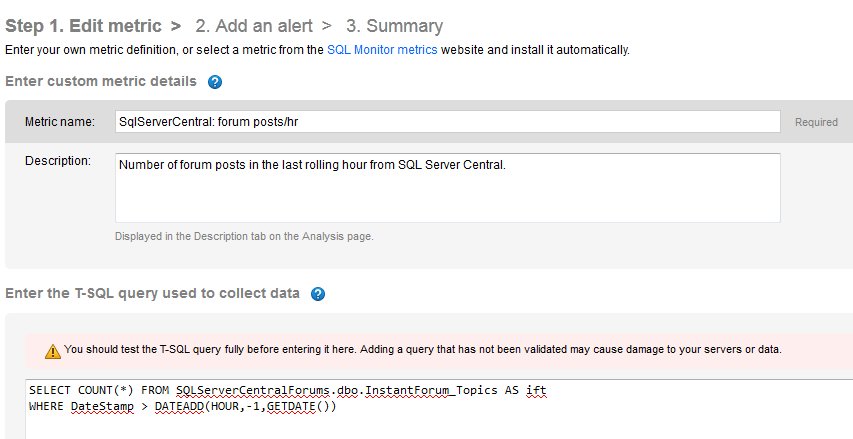Click the query validation warning message text
The height and width of the screenshot is (439, 853).
tap(422, 350)
